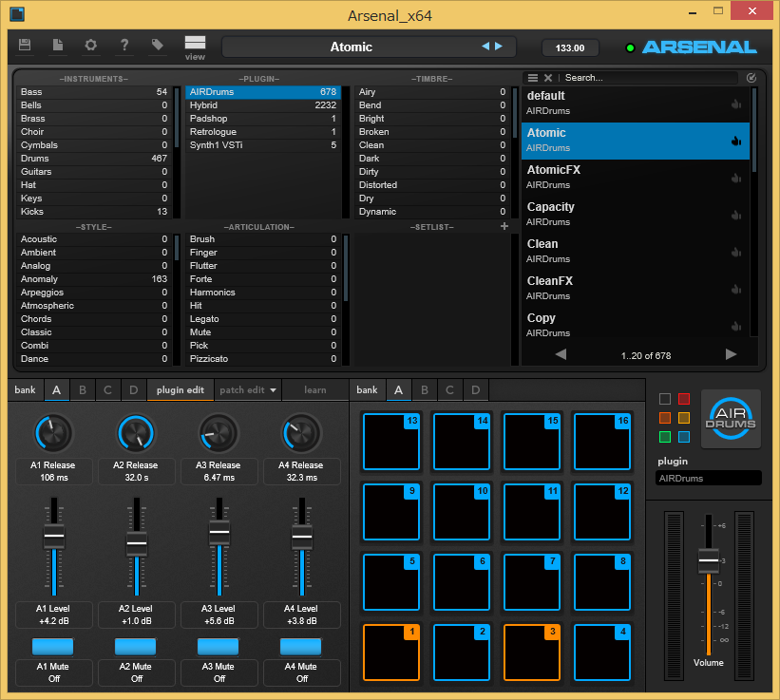Go to previous page of preset results
Screen dimensions: 780x700
coord(561,354)
